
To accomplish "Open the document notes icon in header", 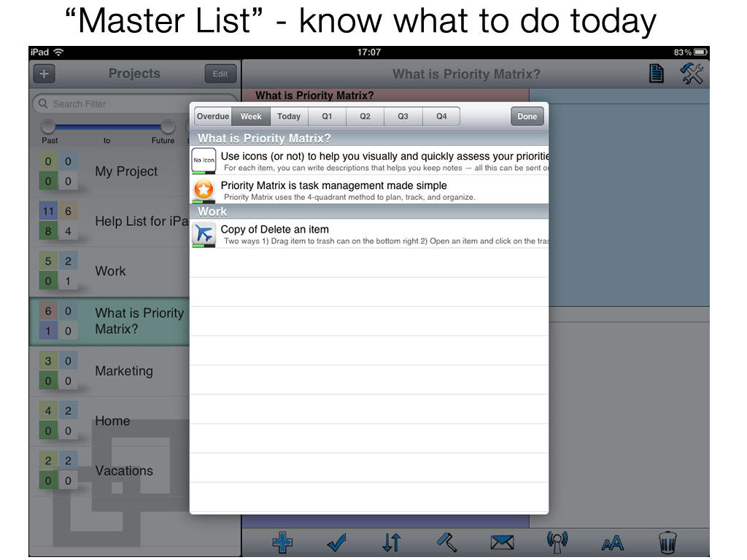I will (657, 74).
